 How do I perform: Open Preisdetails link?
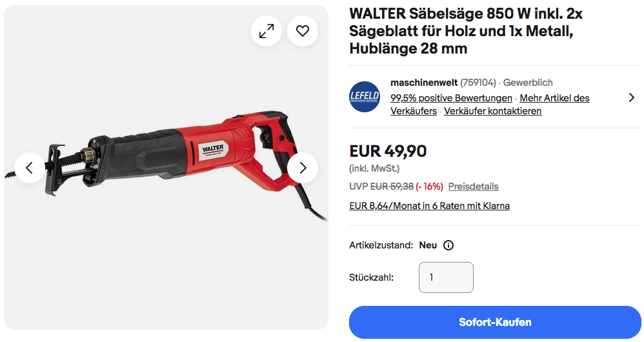[x=473, y=186]
